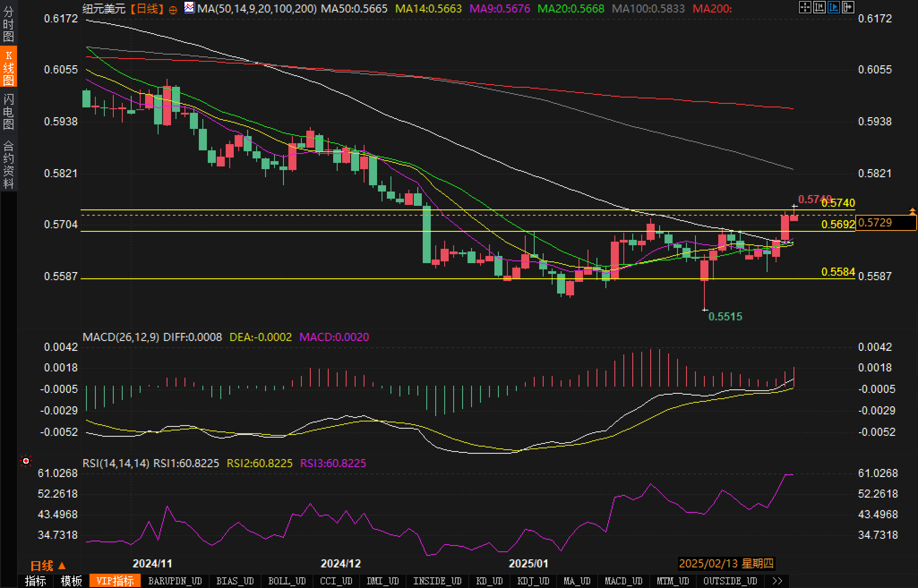918x588 pixels.
Task: Open the RSI(14,14,14) parameter label
Action: pyautogui.click(x=116, y=463)
